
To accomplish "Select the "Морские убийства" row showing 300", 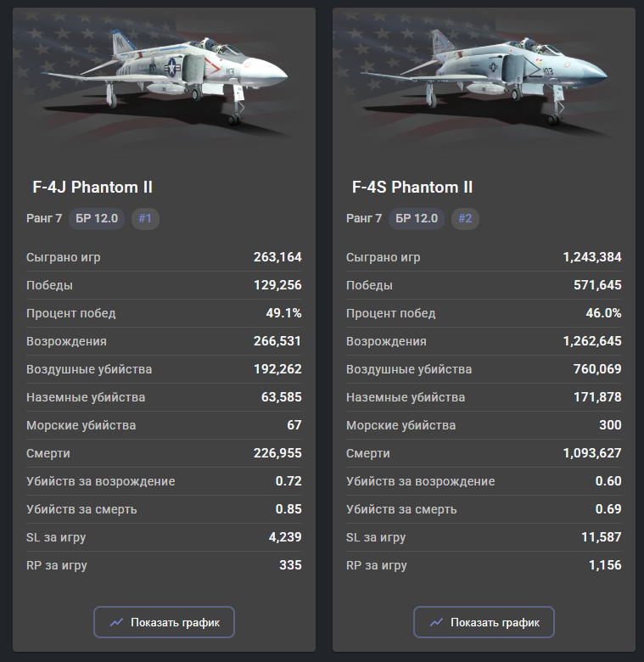I will pyautogui.click(x=484, y=425).
